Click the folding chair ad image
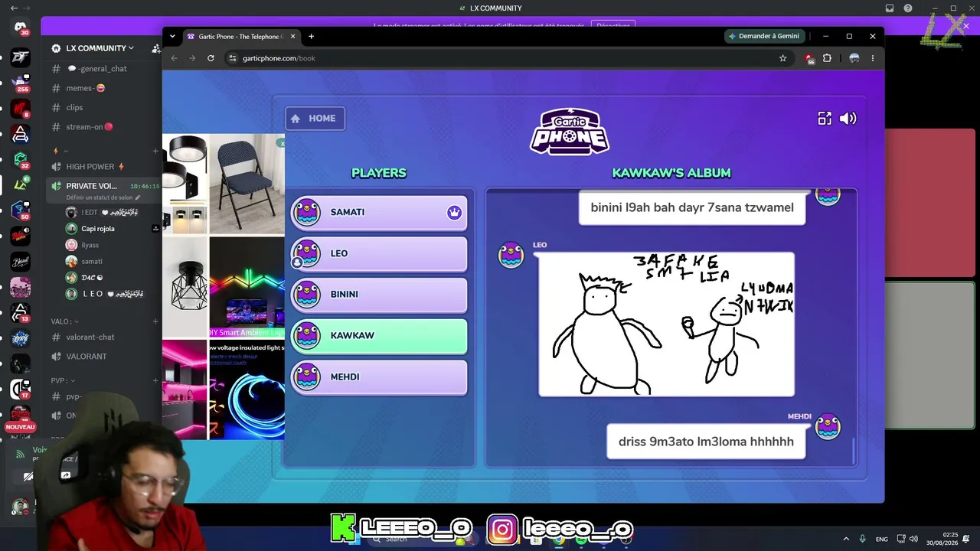 (247, 184)
